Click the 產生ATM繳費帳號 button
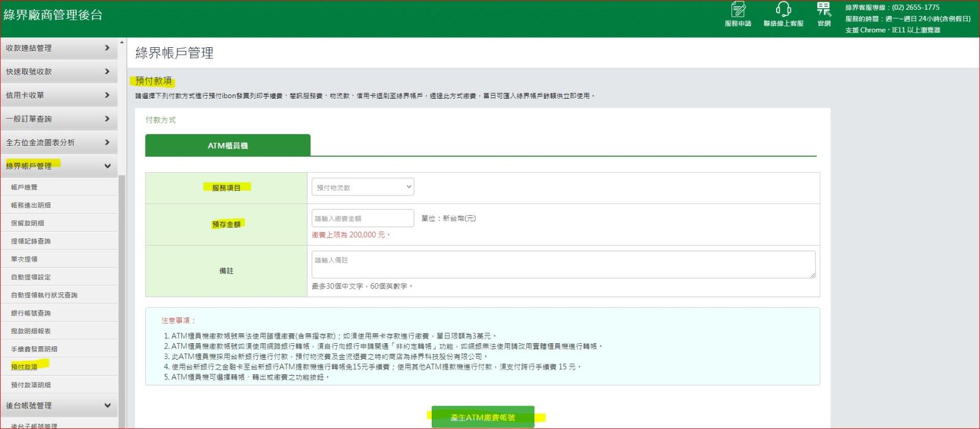This screenshot has width=980, height=429. [x=483, y=417]
